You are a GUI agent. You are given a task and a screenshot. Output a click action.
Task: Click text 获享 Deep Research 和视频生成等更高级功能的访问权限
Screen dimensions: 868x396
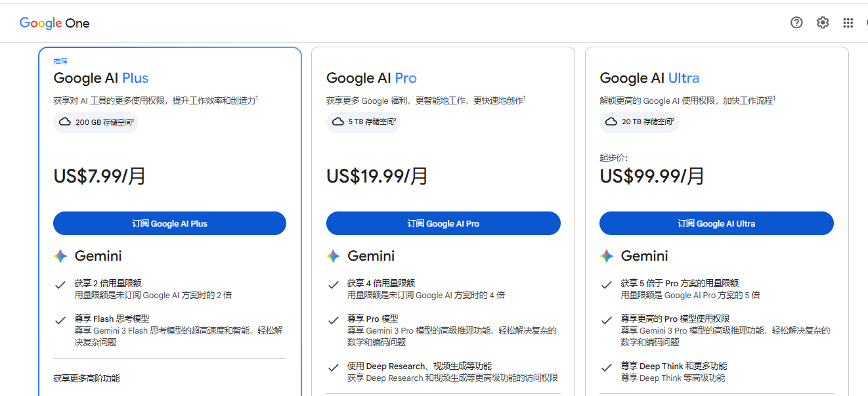point(452,378)
